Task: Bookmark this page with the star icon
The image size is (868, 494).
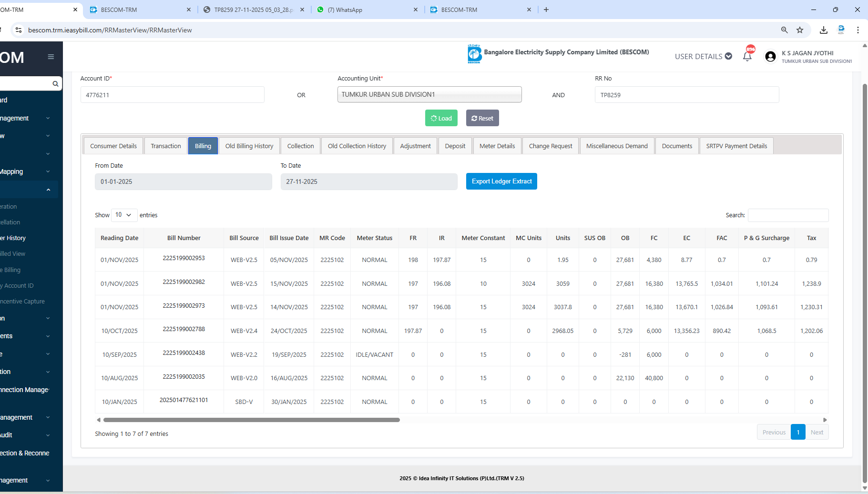Action: point(800,30)
